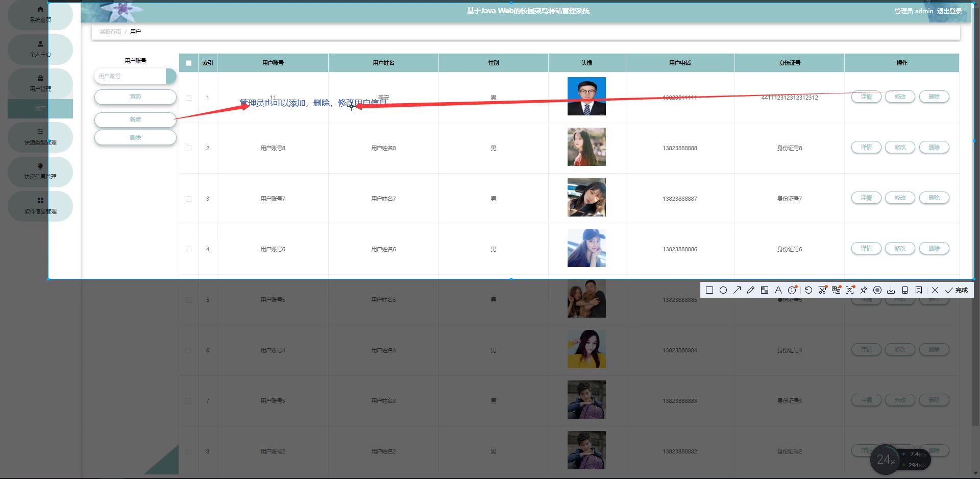Send the screenshot to phone

905,290
